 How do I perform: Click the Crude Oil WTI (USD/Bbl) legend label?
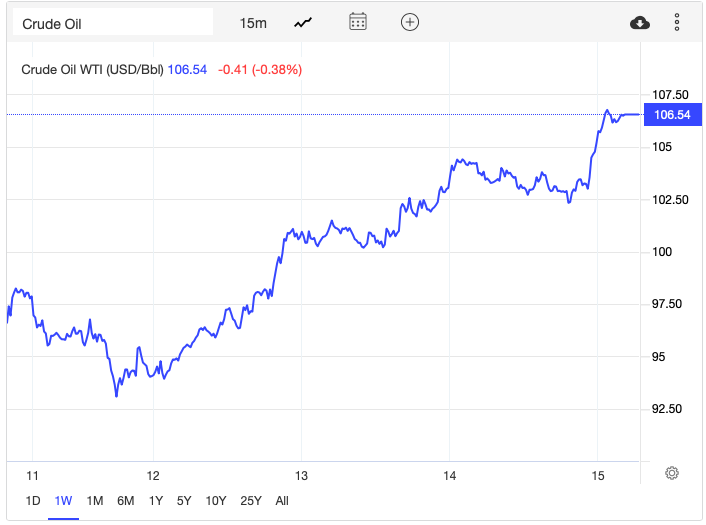click(92, 70)
